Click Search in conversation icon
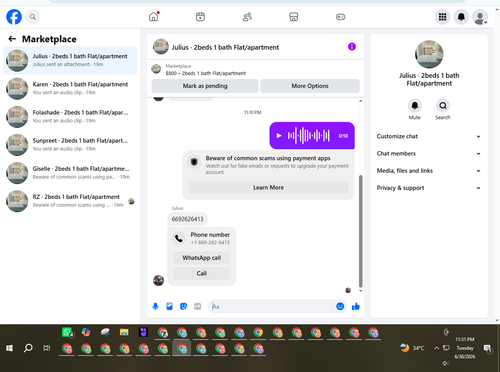 443,106
